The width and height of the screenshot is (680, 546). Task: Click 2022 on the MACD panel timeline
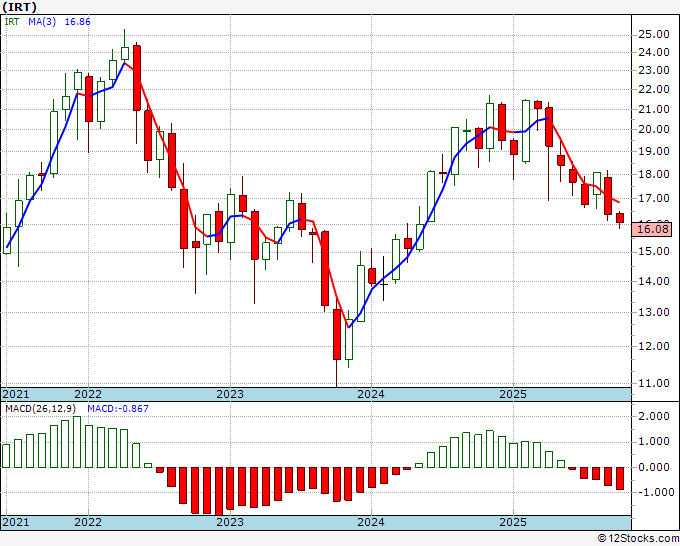88,522
